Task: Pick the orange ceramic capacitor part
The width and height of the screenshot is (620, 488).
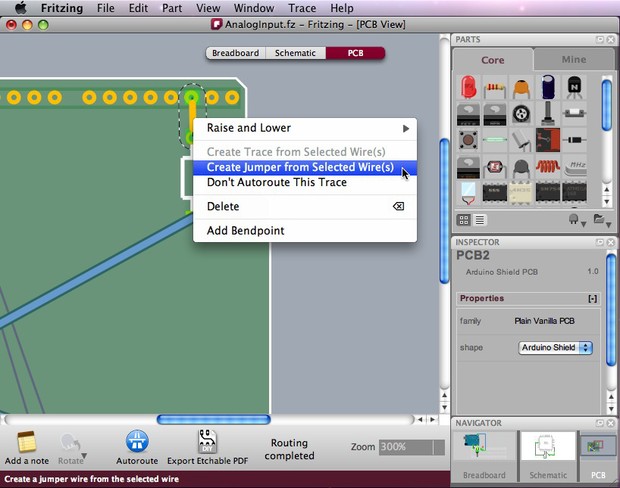Action: pos(521,89)
